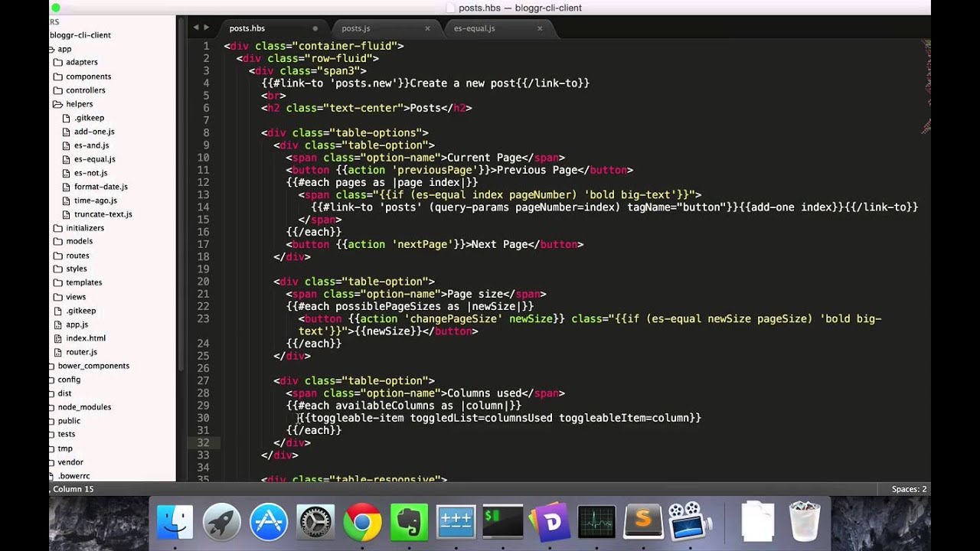Click the green zoom window button
This screenshot has height=551, width=980.
tap(56, 8)
